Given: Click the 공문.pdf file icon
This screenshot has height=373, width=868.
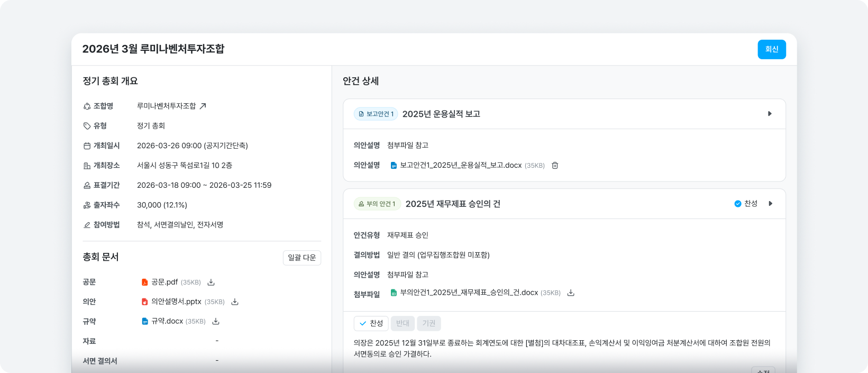Looking at the screenshot, I should 144,283.
